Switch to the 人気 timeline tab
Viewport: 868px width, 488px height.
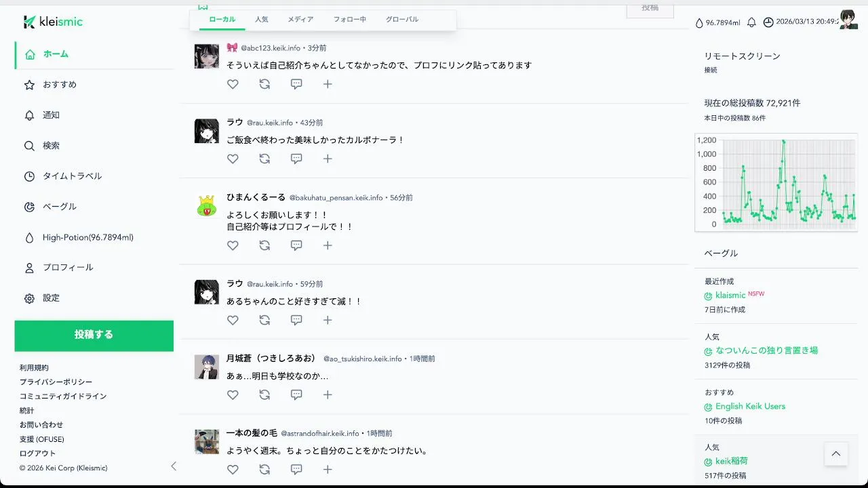tap(262, 20)
